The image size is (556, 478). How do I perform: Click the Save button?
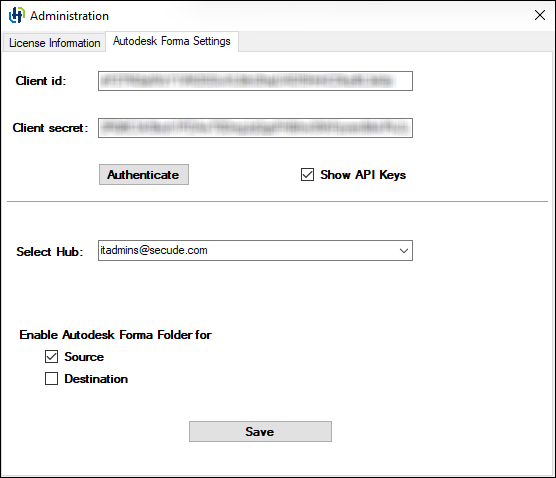(260, 432)
